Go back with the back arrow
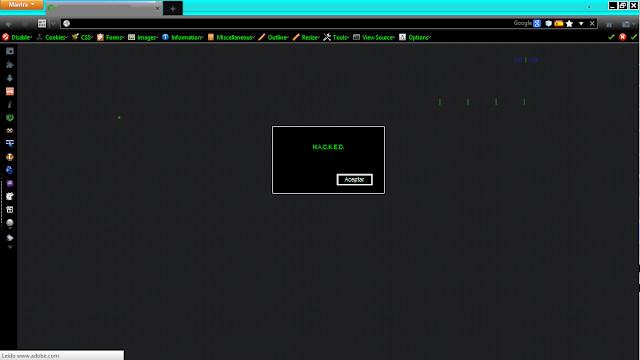The height and width of the screenshot is (360, 640). [9, 24]
